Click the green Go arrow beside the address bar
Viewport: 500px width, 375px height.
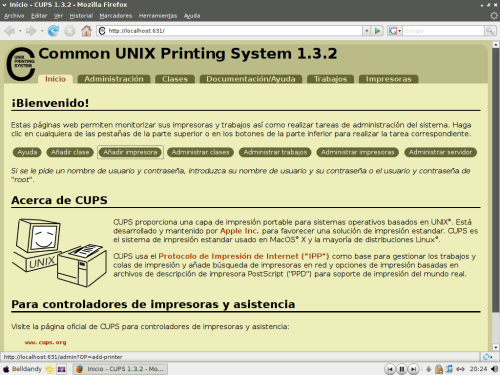[377, 31]
